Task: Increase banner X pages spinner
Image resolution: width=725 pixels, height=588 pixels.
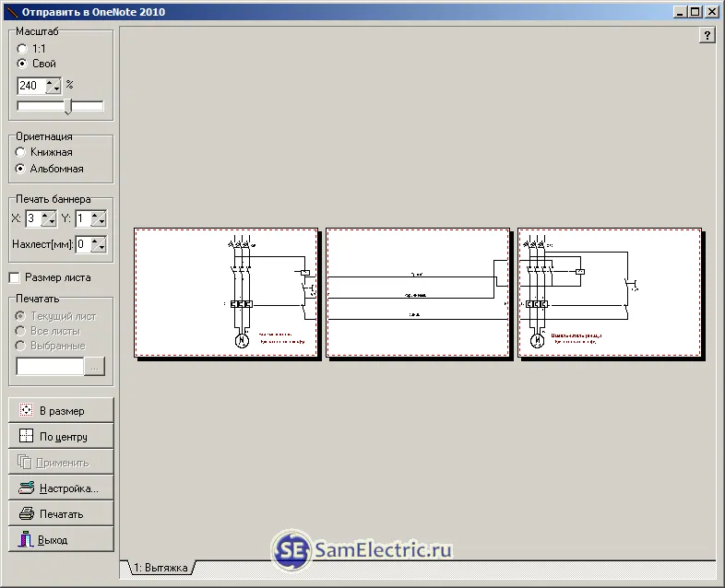Action: [45, 216]
